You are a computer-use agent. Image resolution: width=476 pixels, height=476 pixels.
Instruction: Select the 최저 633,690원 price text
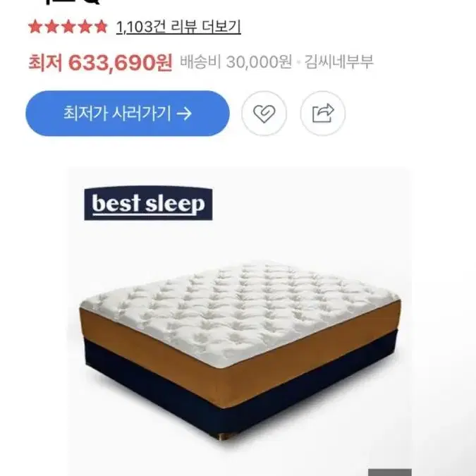[x=100, y=63]
